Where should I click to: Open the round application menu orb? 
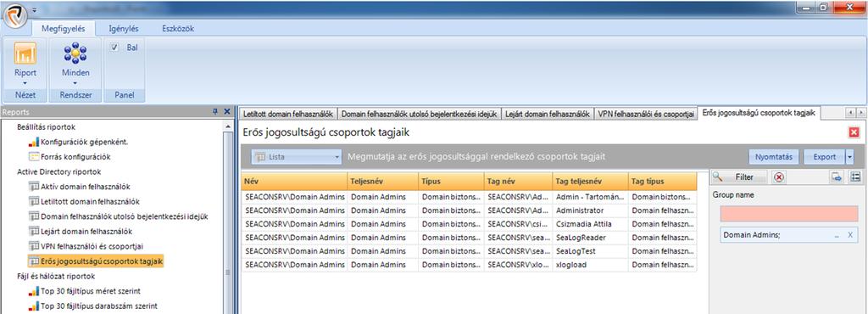(15, 16)
